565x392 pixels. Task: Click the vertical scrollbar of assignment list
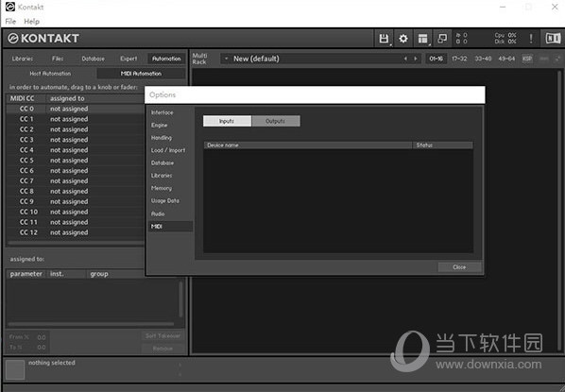pyautogui.click(x=180, y=299)
